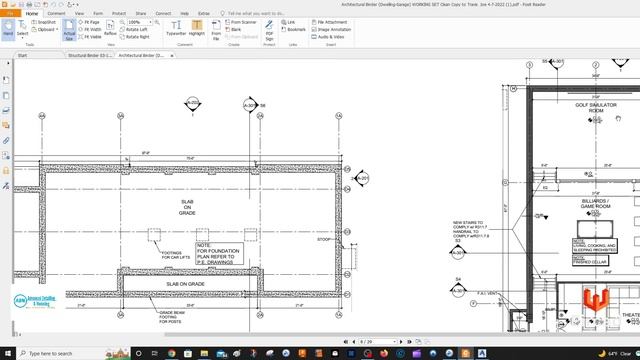
Task: Click the taskbar search box
Action: tap(73, 353)
